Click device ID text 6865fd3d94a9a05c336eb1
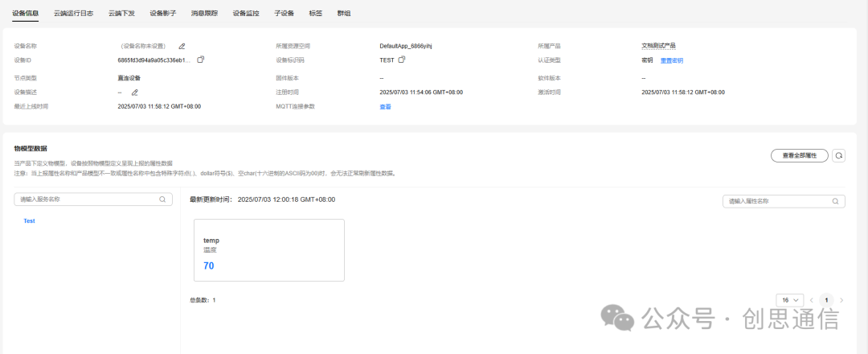The image size is (868, 354). 155,60
